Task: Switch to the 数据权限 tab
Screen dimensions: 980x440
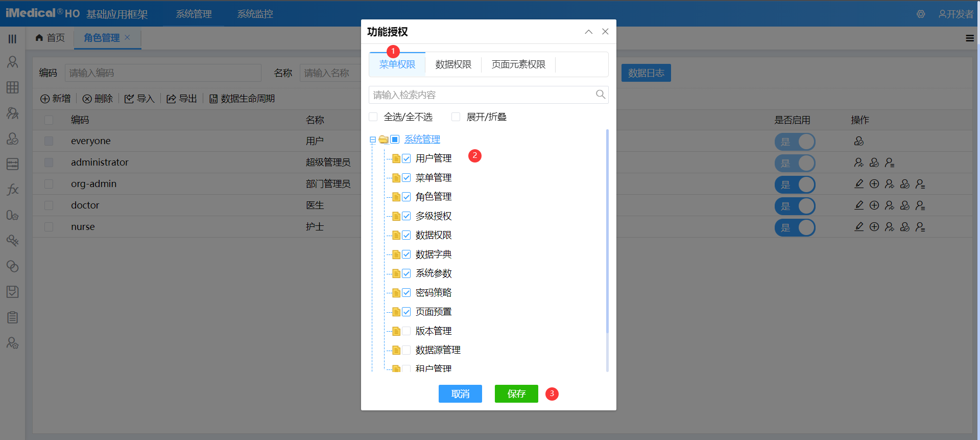Action: pyautogui.click(x=453, y=64)
